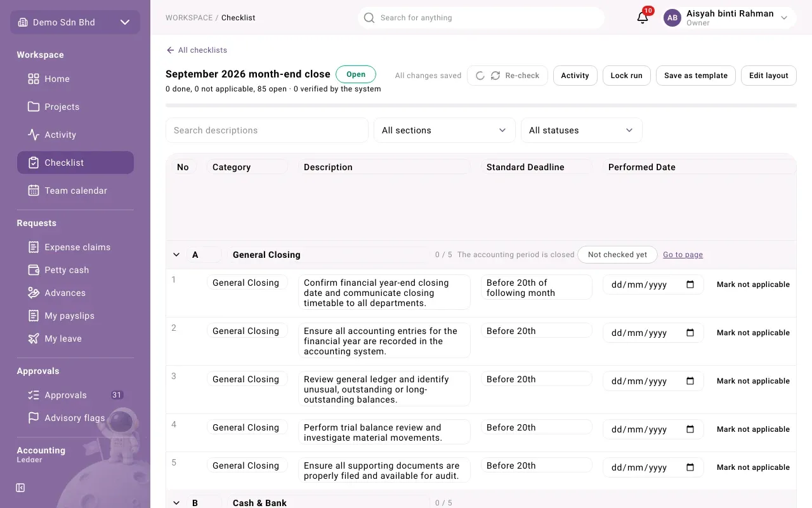Image resolution: width=812 pixels, height=508 pixels.
Task: Select Checklist in the sidebar
Action: coord(75,163)
